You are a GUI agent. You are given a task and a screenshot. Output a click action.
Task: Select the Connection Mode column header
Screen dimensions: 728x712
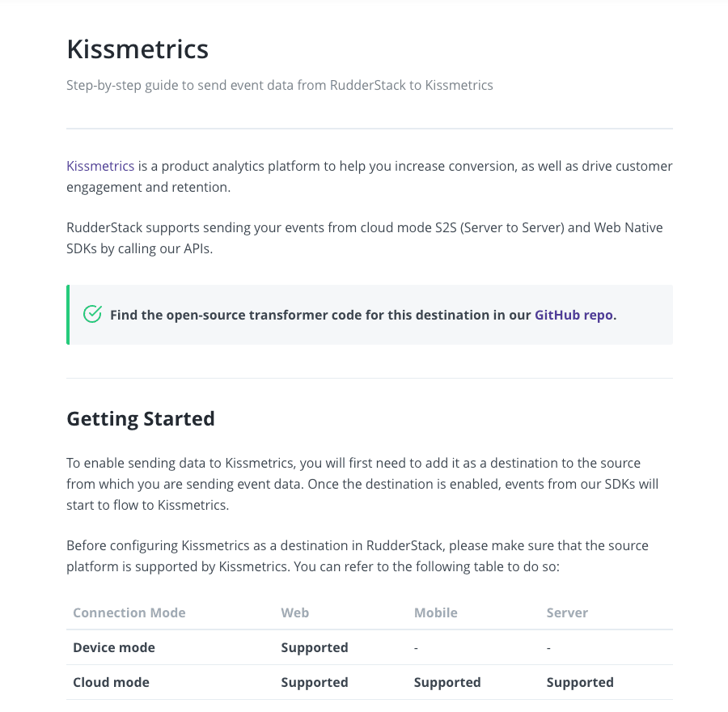[129, 612]
